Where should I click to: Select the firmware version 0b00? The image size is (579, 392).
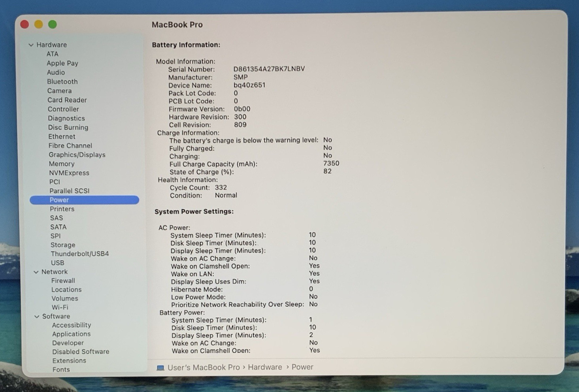pos(242,109)
